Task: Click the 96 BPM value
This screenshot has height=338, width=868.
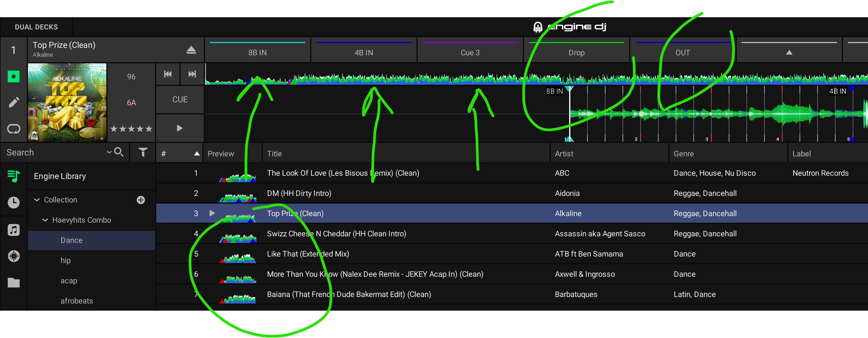Action: tap(131, 77)
